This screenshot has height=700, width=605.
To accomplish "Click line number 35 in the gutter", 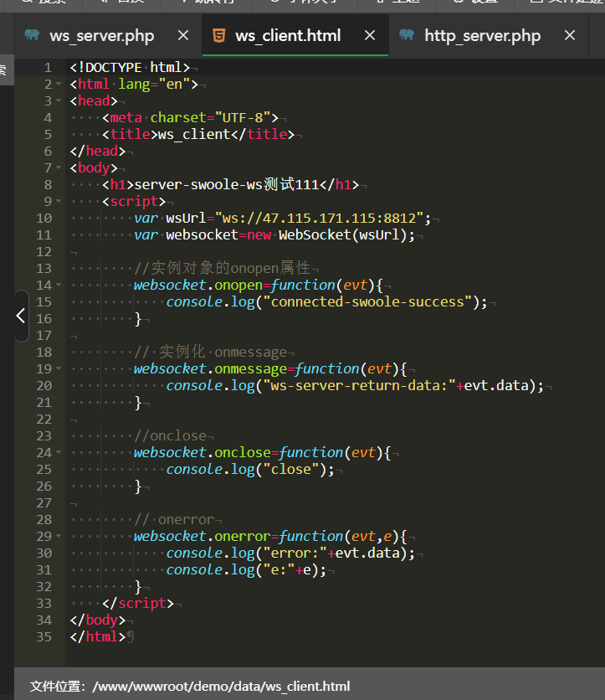I will pyautogui.click(x=44, y=636).
